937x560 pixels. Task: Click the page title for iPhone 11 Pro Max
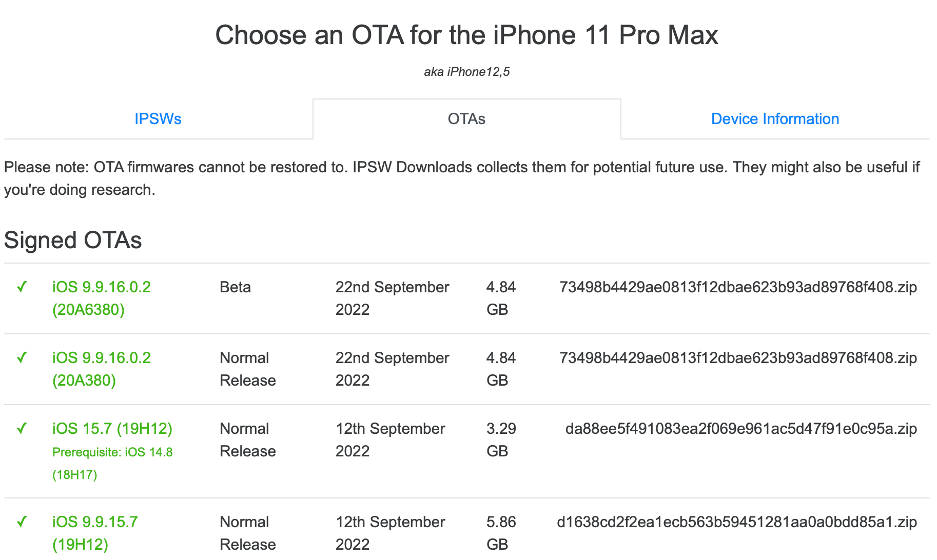[x=466, y=35]
